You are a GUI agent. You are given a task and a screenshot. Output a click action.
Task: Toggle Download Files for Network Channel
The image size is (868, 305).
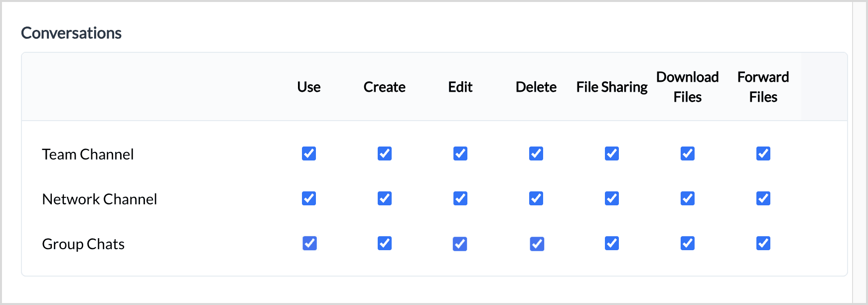688,198
